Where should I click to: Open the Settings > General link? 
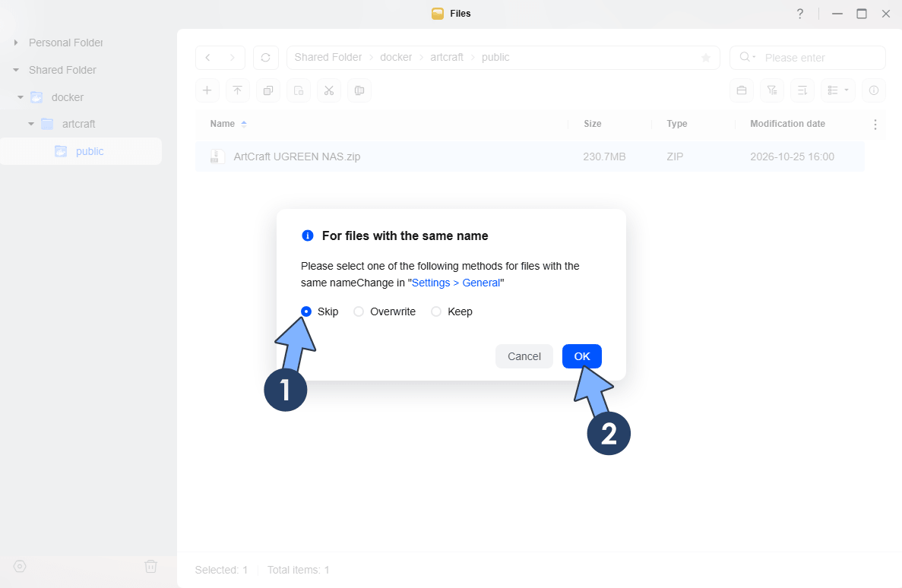pyautogui.click(x=456, y=283)
